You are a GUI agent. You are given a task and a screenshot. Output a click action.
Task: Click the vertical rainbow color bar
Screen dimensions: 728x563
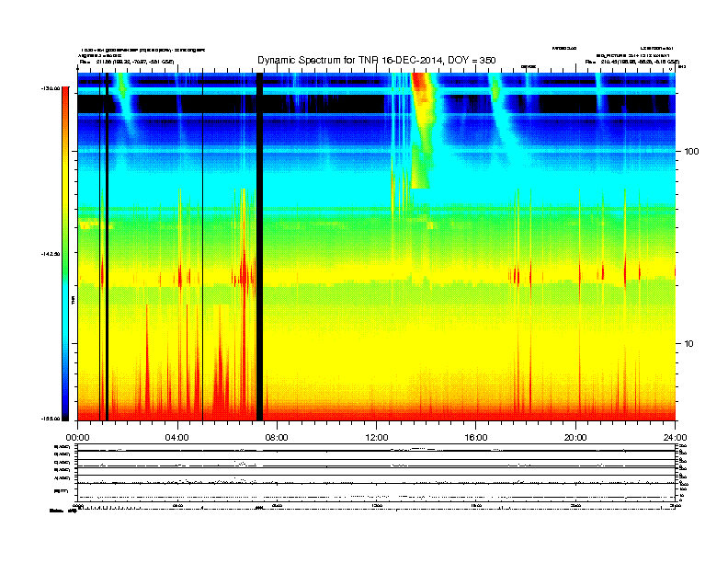65,254
